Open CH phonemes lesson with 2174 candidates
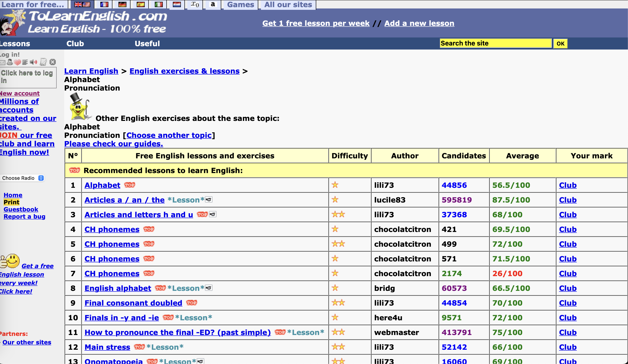 tap(112, 273)
